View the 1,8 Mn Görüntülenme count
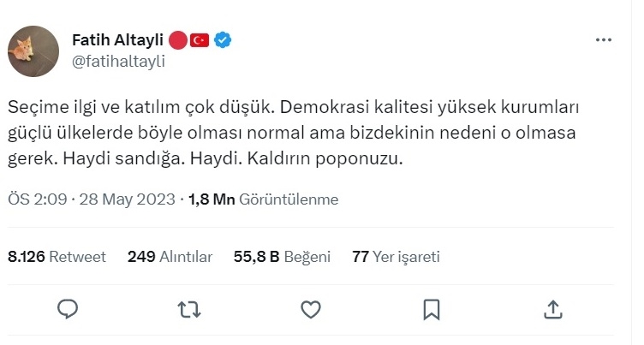 (x=263, y=199)
